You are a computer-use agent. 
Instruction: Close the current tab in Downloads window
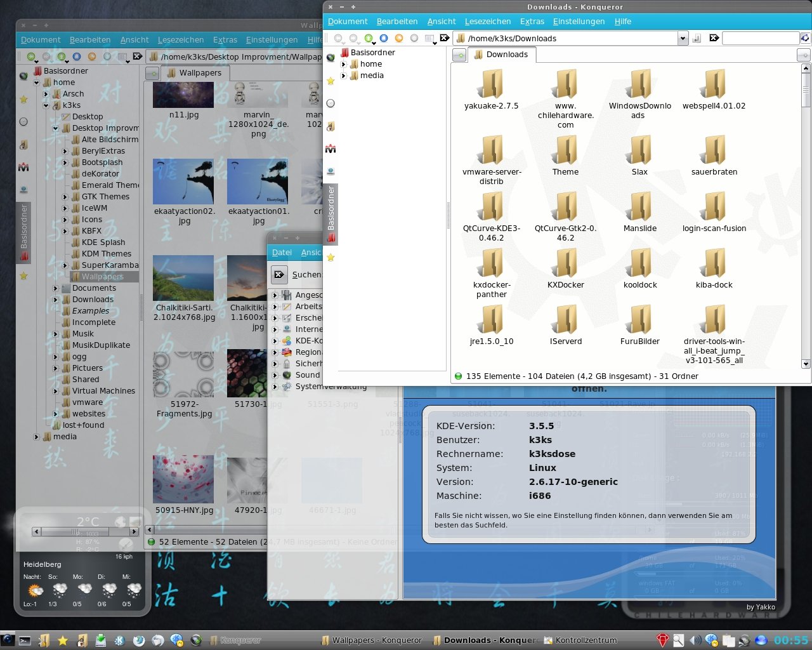coord(803,55)
